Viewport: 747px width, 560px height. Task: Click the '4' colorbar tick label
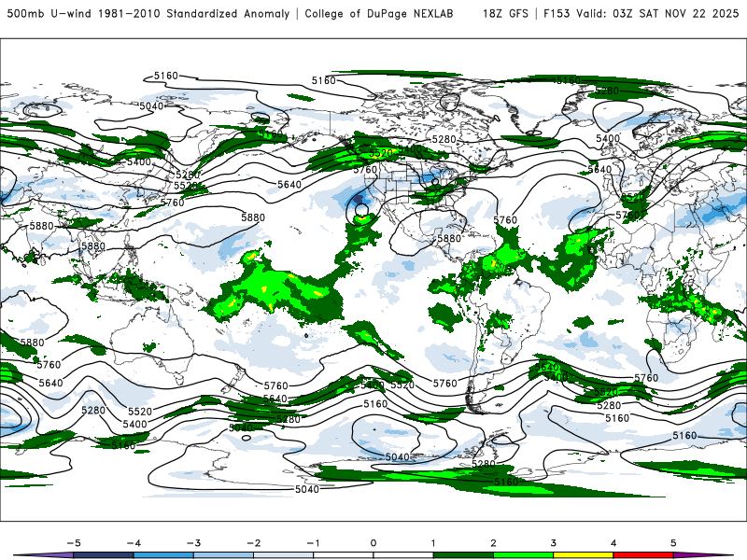[613, 543]
